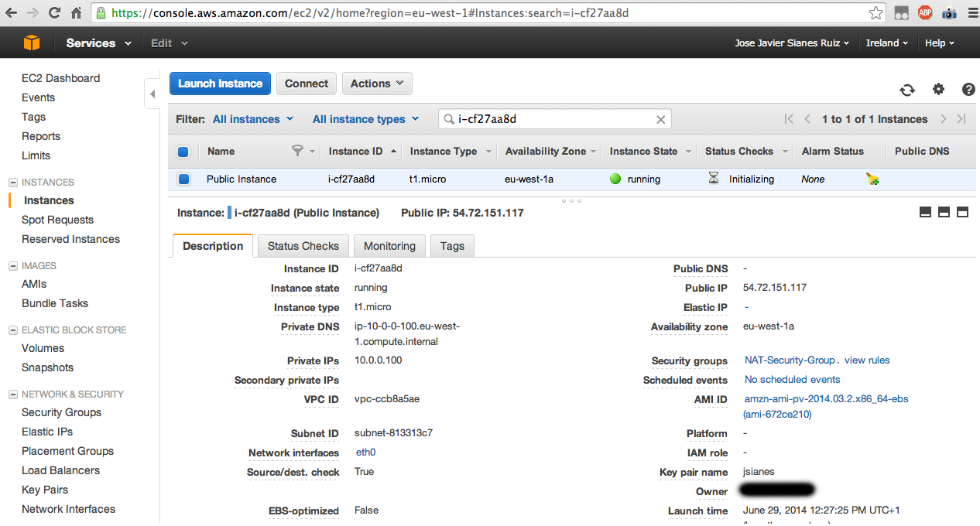Switch to the Tags tab
Viewport: 980px width, 526px height.
click(x=452, y=246)
